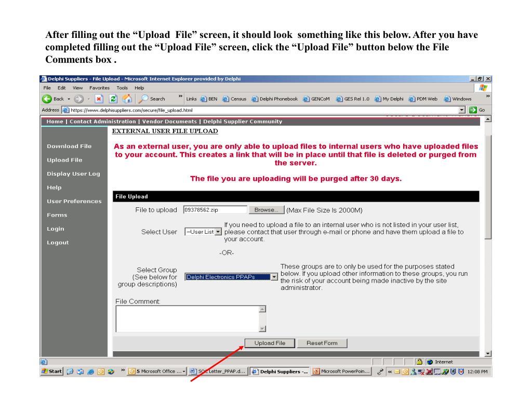Screen dimensions: 532x399
Task: Click the Home house icon
Action: [127, 99]
